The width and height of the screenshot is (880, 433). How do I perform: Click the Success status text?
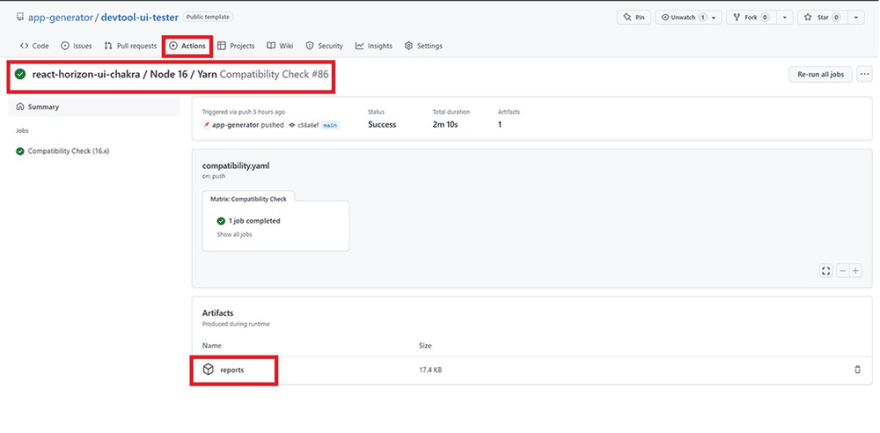(382, 125)
